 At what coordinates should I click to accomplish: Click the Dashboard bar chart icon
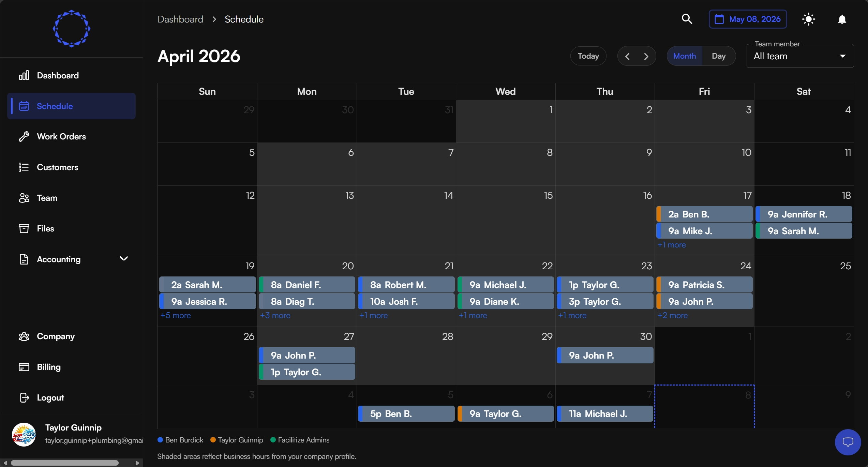coord(24,75)
